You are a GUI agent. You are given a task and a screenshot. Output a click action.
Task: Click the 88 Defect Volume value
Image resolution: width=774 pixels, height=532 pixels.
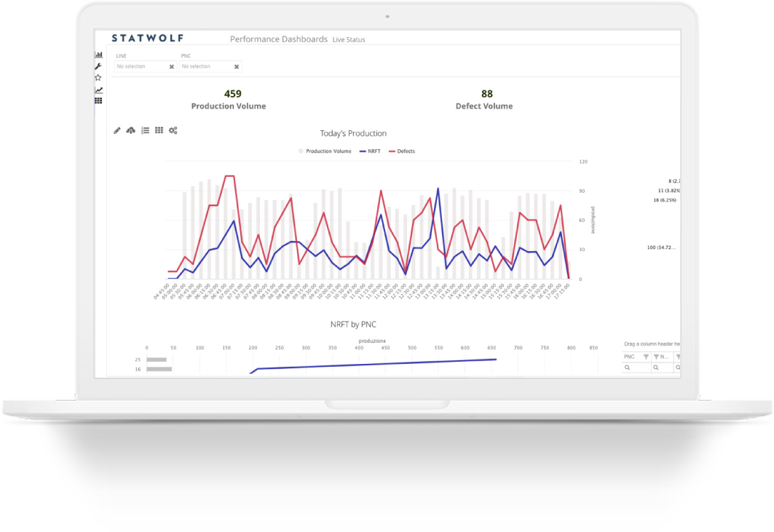(x=486, y=94)
